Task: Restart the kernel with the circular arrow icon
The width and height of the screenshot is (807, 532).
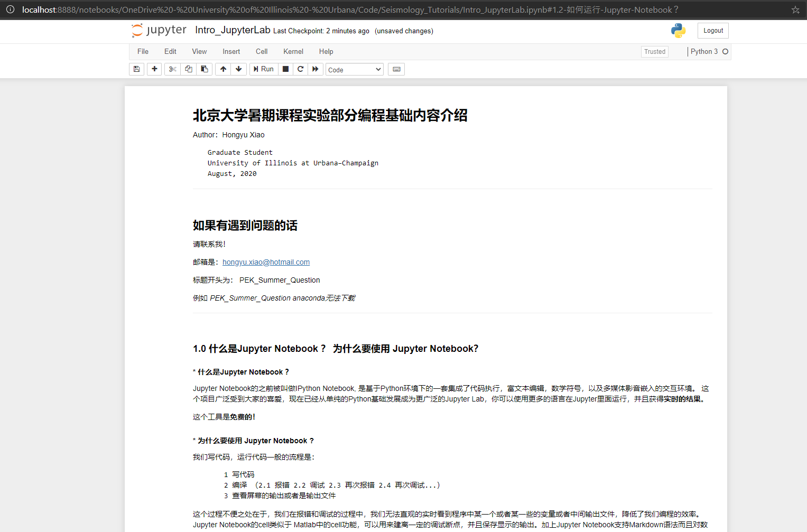Action: click(301, 69)
